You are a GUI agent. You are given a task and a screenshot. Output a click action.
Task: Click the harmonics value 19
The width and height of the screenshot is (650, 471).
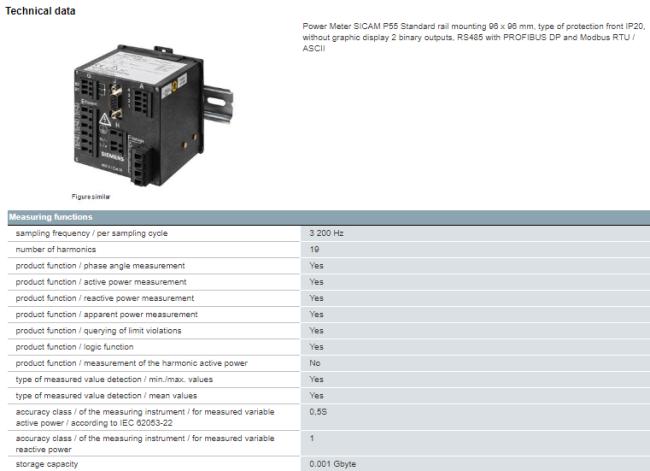(314, 249)
